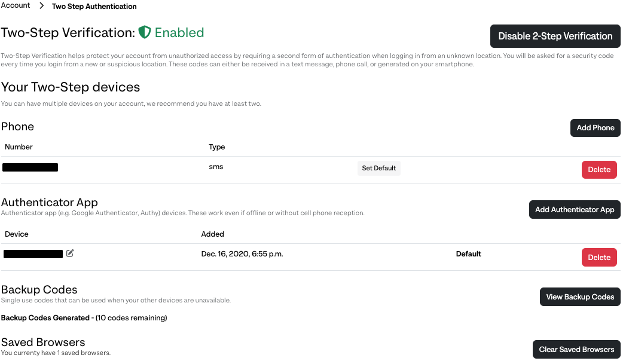Click the Added column header

[x=212, y=234]
